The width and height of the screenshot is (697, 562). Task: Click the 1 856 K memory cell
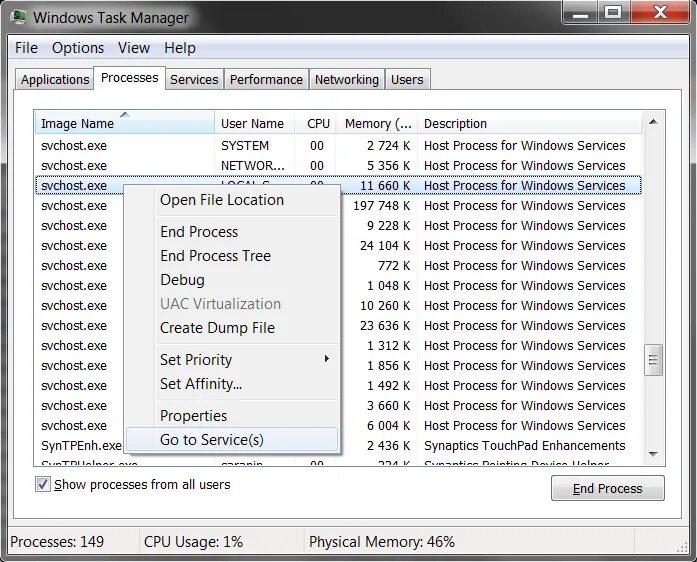coord(388,366)
